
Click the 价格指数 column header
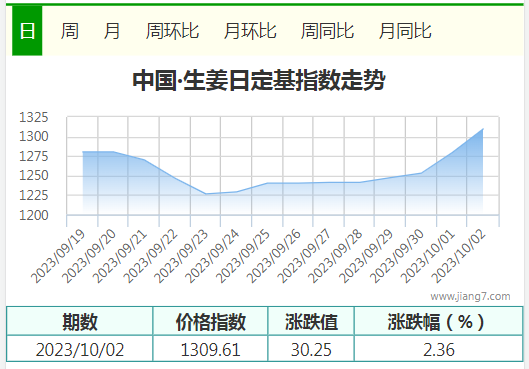pos(210,321)
